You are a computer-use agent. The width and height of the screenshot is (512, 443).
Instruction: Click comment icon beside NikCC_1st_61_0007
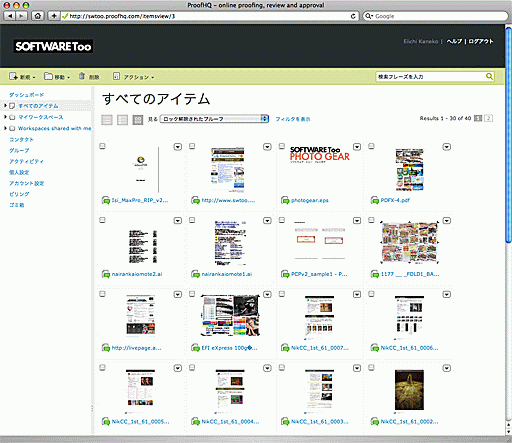(285, 348)
